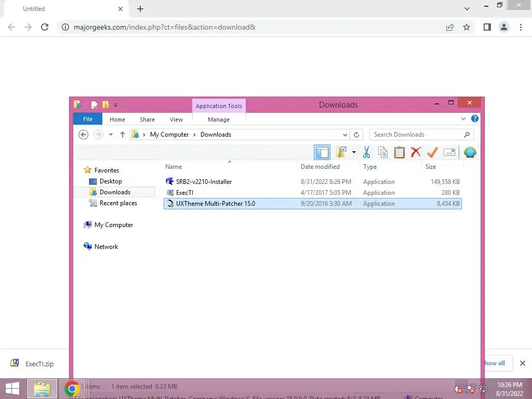Viewport: 532px width, 399px height.
Task: Select the ExecTI file row
Action: point(312,193)
